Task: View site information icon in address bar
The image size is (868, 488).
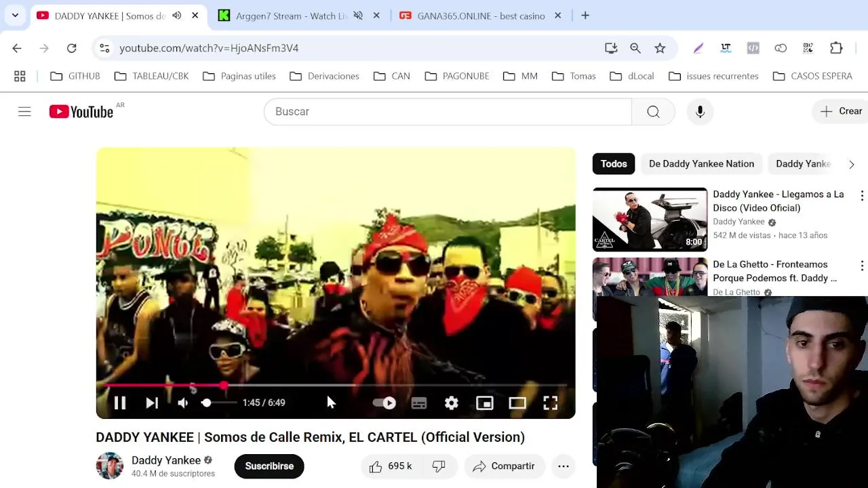Action: point(104,48)
